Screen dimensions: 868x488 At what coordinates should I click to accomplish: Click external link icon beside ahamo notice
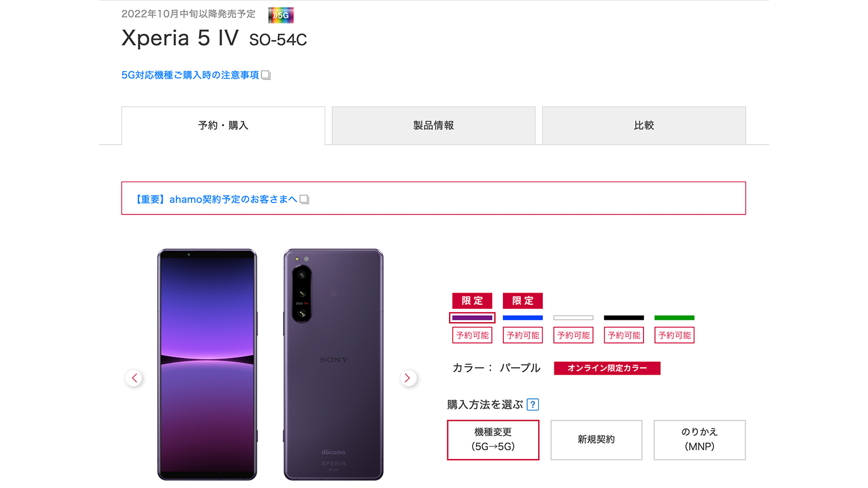coord(304,199)
